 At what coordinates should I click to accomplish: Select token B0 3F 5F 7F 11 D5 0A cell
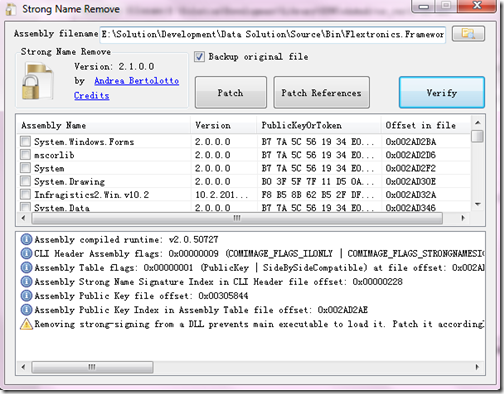(317, 181)
